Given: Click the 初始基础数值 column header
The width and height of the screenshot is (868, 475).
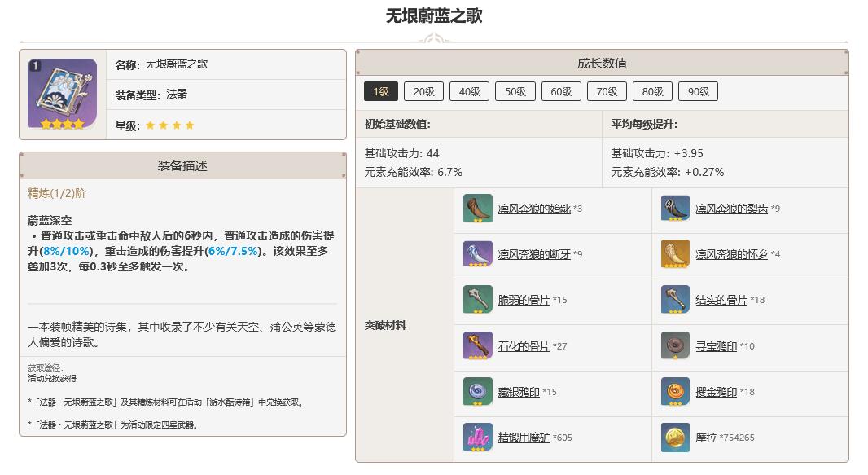Looking at the screenshot, I should tap(397, 124).
